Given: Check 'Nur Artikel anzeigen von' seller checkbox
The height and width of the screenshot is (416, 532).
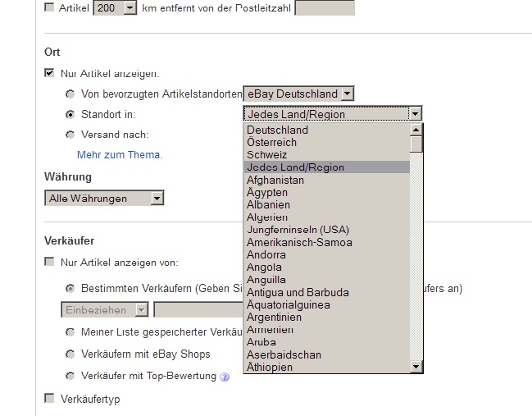Looking at the screenshot, I should (49, 263).
